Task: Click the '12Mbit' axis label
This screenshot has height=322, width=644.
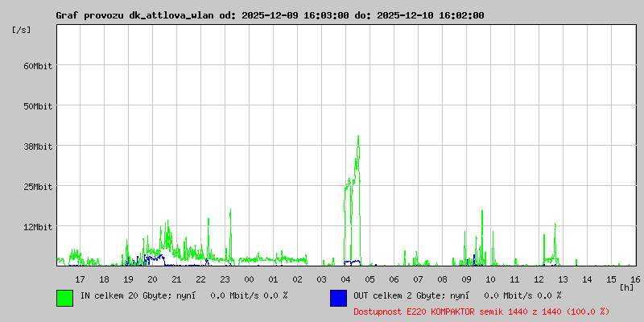Action: [38, 227]
